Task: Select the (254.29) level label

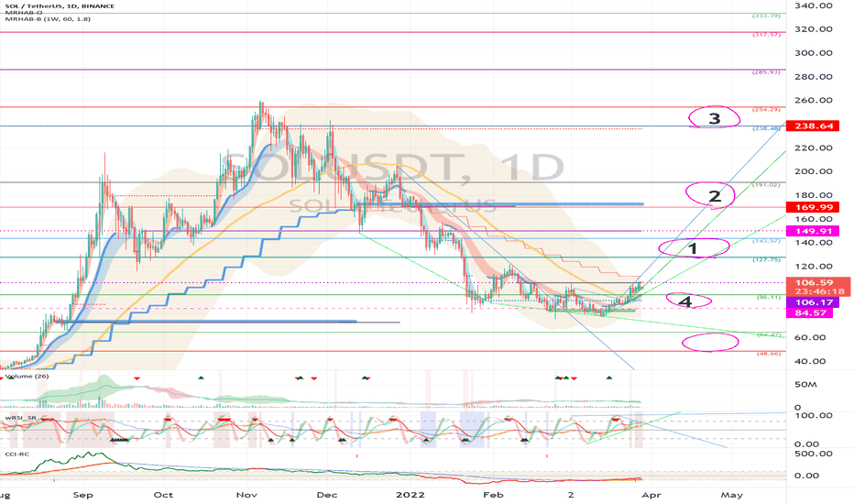Action: pyautogui.click(x=766, y=110)
